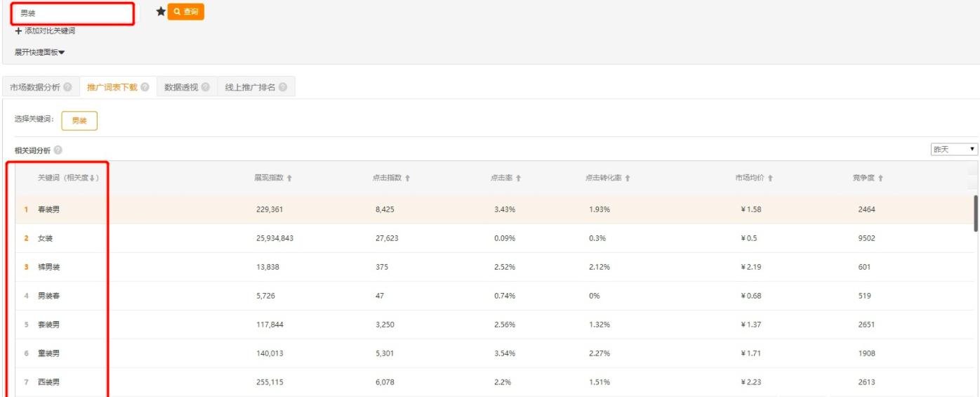Click the keyword search input field
980x397 pixels.
coord(72,13)
